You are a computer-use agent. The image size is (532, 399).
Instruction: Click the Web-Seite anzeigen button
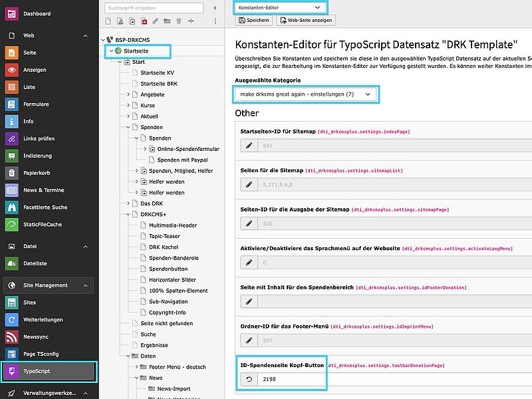coord(305,21)
